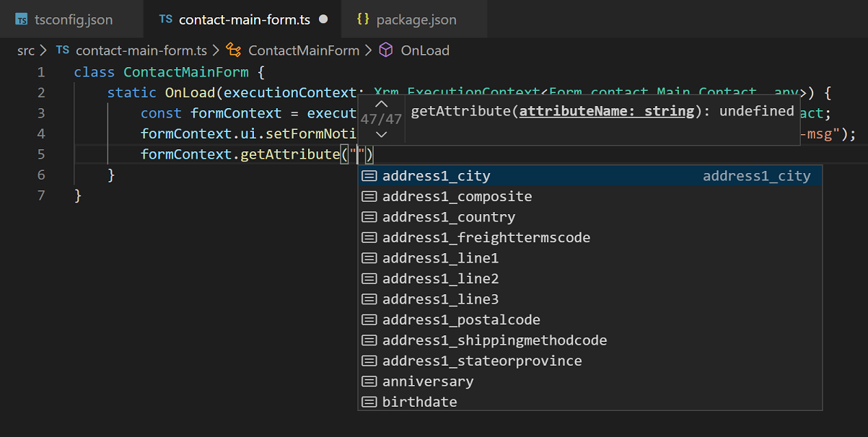The image size is (868, 437).
Task: Choose address1_country from the suggestions
Action: click(x=590, y=217)
